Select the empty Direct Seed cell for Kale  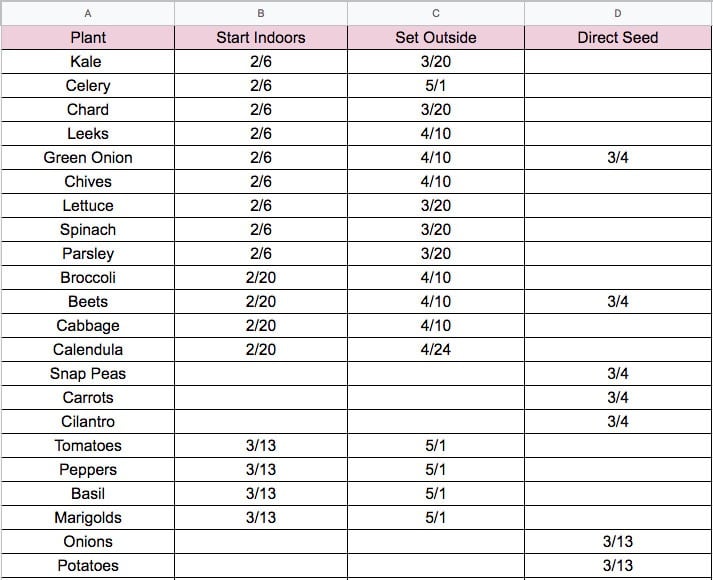pyautogui.click(x=618, y=61)
